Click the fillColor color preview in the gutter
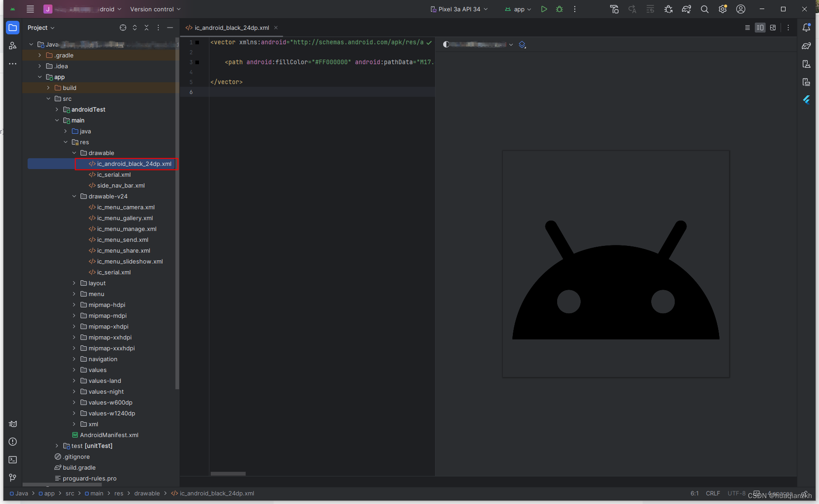 tap(197, 62)
